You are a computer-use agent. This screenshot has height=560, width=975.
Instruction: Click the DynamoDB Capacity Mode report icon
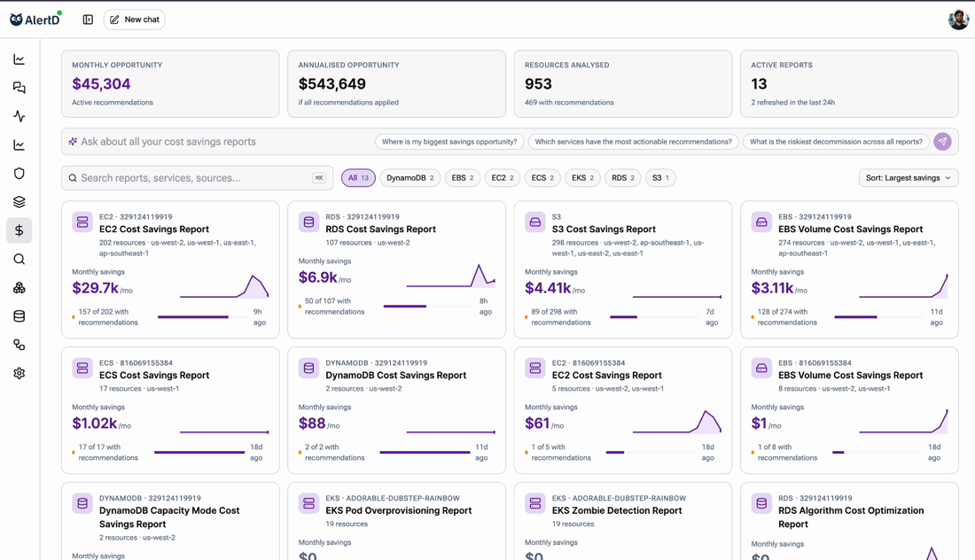[82, 503]
